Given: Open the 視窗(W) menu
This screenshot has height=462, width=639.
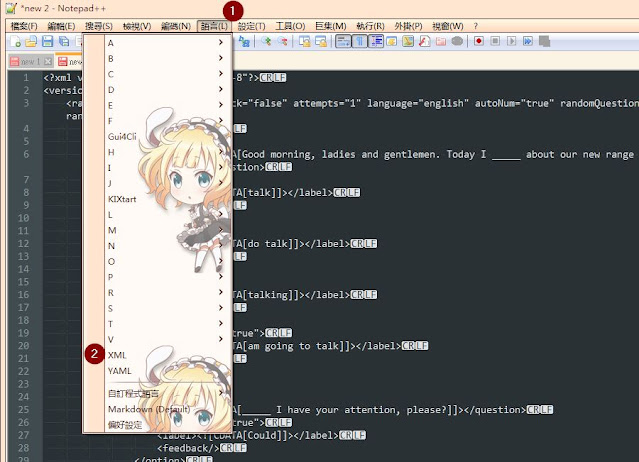Looking at the screenshot, I should [447, 26].
